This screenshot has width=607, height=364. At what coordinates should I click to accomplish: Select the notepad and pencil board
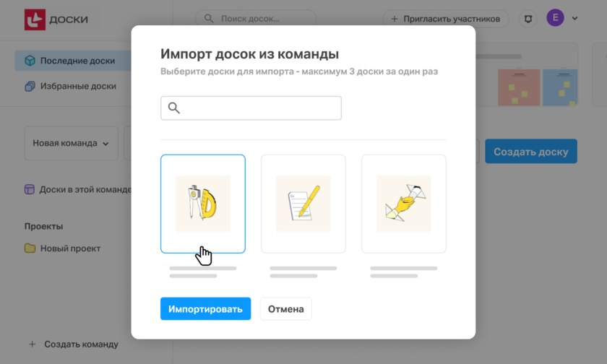point(303,204)
